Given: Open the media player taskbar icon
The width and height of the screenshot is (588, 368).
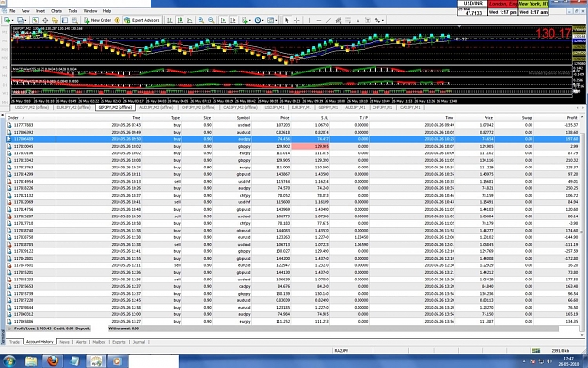Looking at the screenshot, I should (x=117, y=360).
